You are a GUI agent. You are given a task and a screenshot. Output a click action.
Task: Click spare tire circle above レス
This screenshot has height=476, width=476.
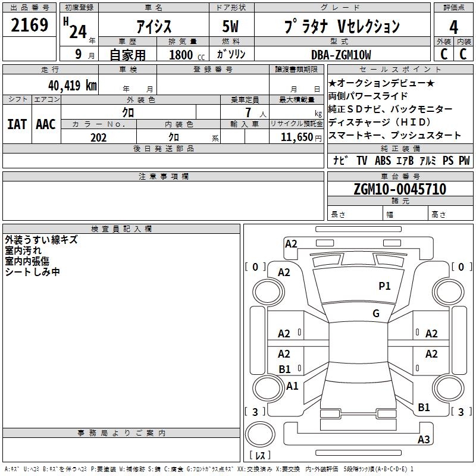[x=260, y=434]
